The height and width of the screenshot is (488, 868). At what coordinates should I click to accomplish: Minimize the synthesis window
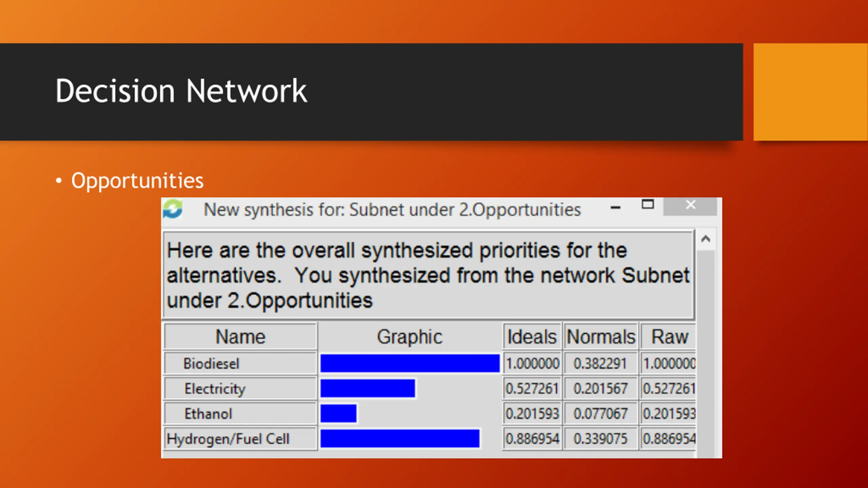coord(615,207)
